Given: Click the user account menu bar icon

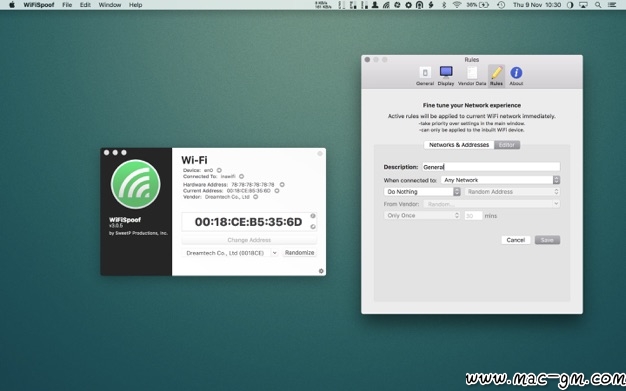Looking at the screenshot, I should click(x=375, y=5).
